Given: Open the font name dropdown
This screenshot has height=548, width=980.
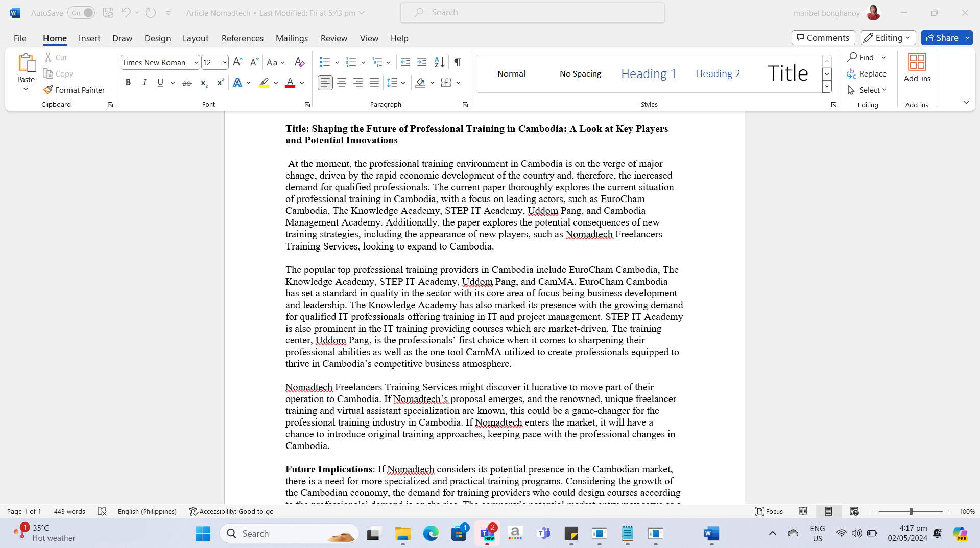Looking at the screenshot, I should pyautogui.click(x=196, y=62).
